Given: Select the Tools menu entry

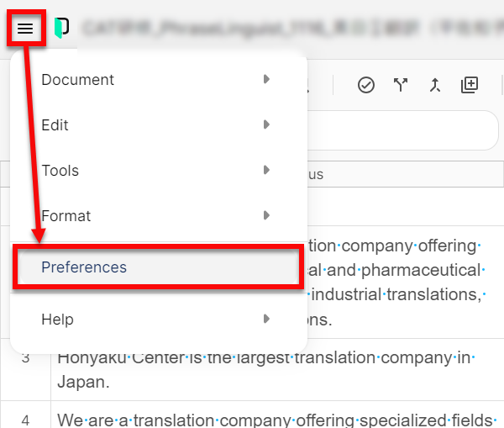Looking at the screenshot, I should (60, 171).
